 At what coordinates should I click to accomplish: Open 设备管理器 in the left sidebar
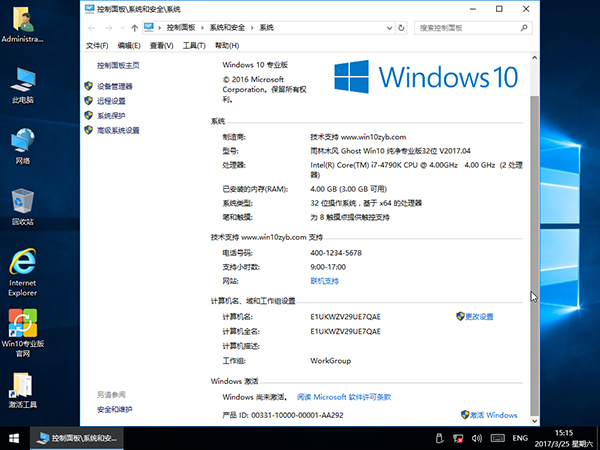click(114, 87)
